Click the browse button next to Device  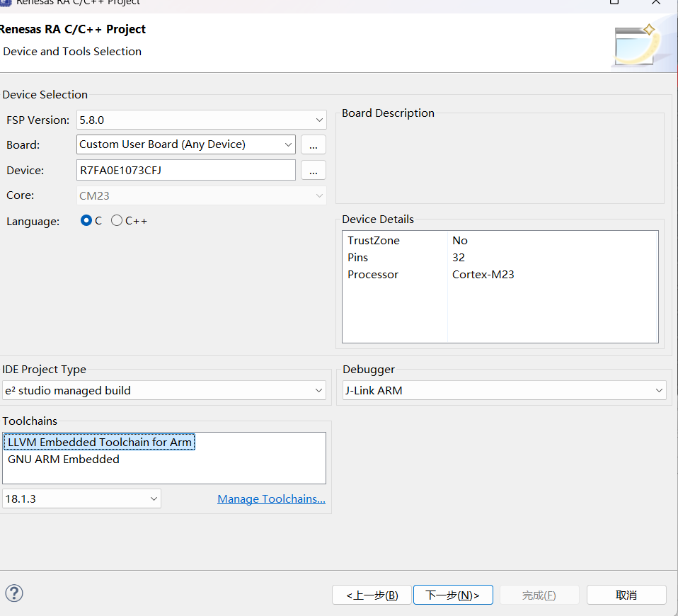[314, 170]
